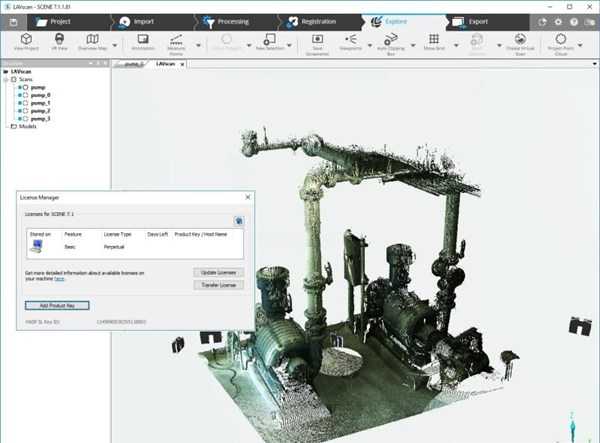Activate the Auto Clipping Box tool
The width and height of the screenshot is (600, 443).
click(x=392, y=41)
